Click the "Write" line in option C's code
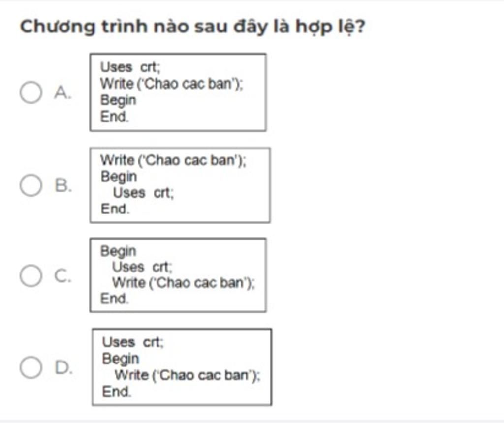Image resolution: width=504 pixels, height=423 pixels. (183, 283)
